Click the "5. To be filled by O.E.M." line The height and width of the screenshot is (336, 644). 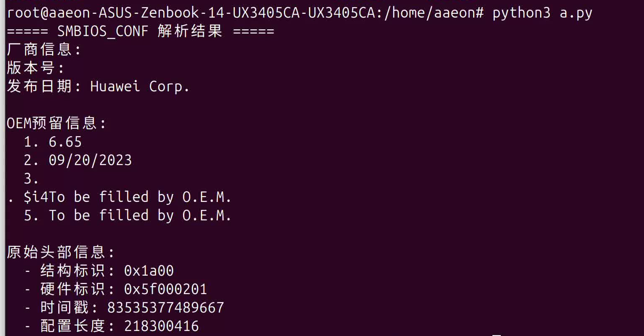click(127, 215)
